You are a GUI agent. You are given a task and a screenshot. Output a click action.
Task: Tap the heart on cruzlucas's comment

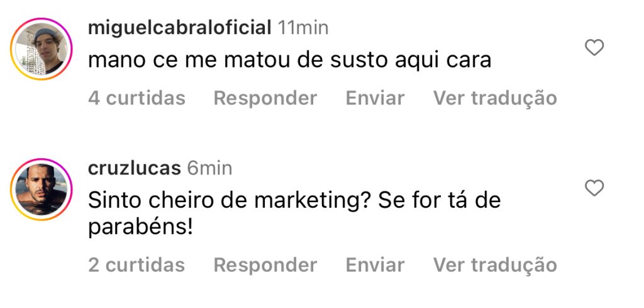[x=594, y=188]
